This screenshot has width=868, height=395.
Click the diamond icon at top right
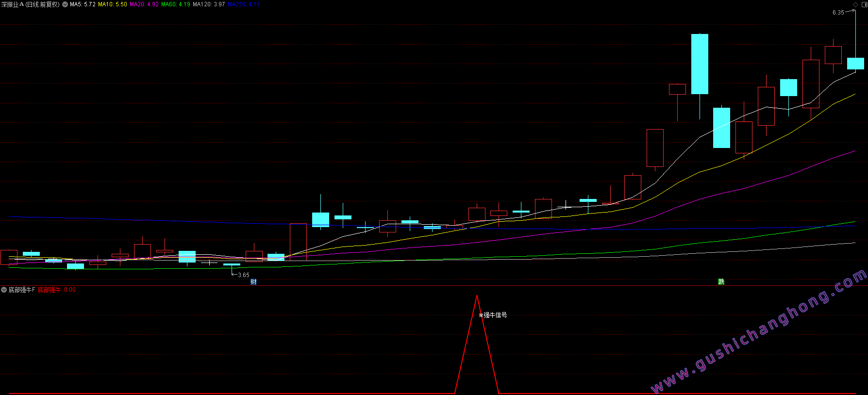[x=855, y=4]
